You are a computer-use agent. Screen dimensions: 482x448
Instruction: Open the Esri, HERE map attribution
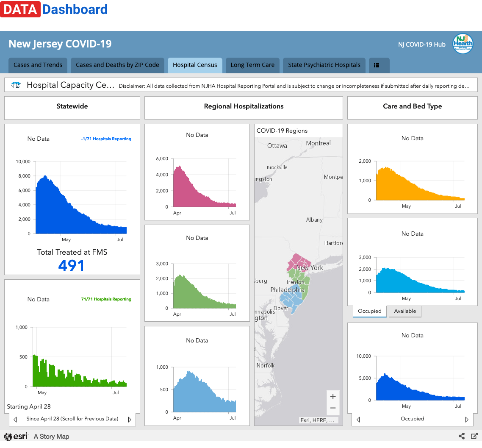coord(318,420)
